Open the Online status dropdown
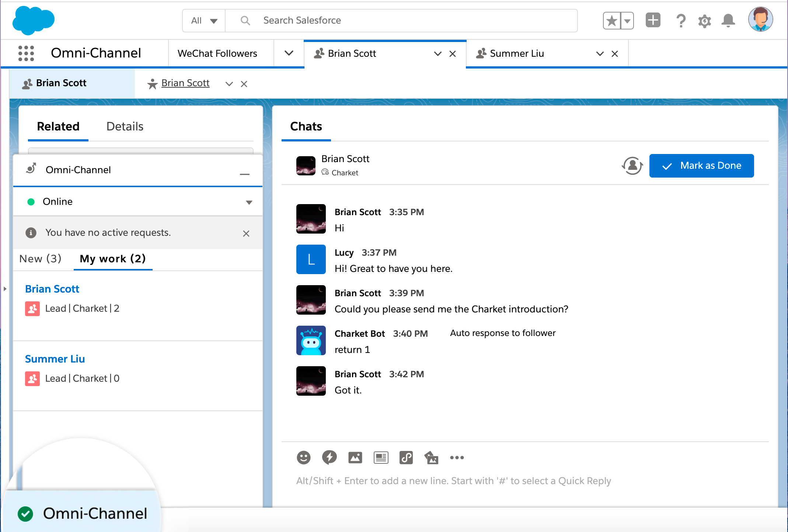788x532 pixels. [249, 202]
